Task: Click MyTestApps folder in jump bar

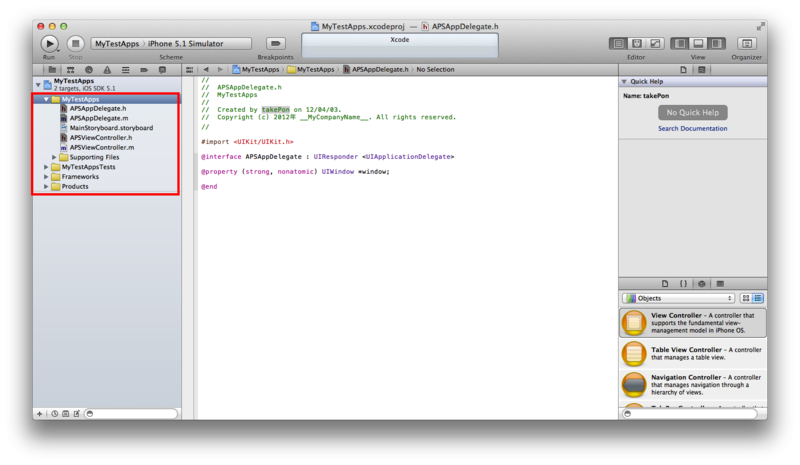Action: click(311, 69)
